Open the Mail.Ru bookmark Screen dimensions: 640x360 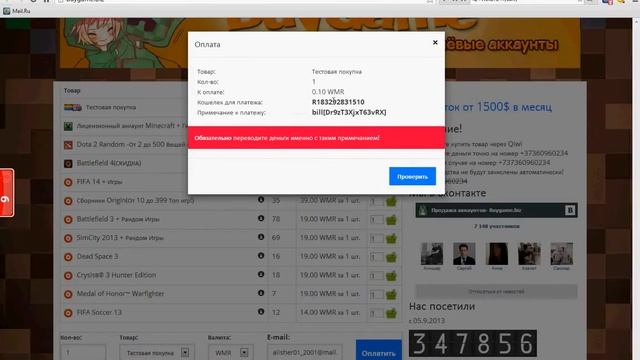[x=17, y=11]
